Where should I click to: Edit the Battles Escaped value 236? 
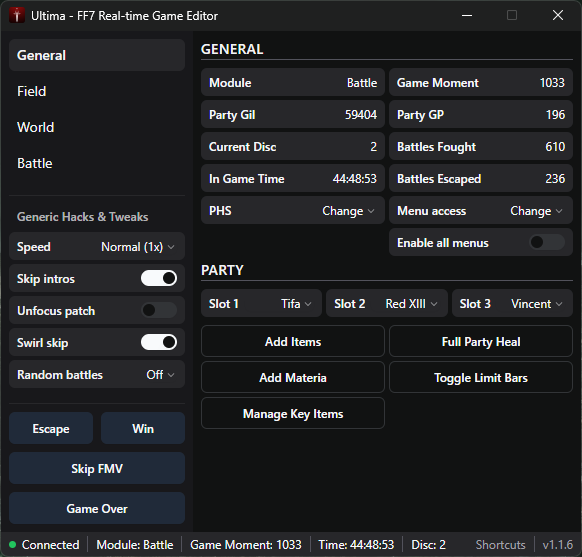pyautogui.click(x=555, y=178)
